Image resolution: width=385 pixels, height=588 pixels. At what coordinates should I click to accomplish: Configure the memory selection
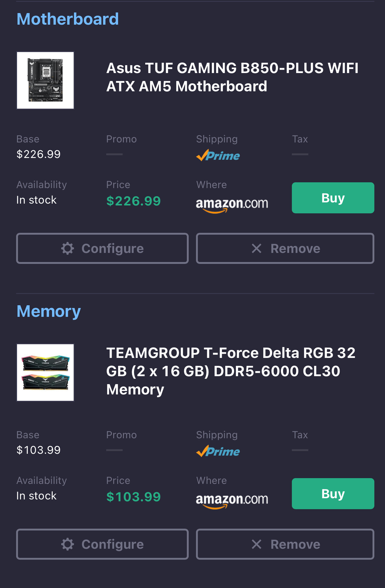click(x=102, y=544)
